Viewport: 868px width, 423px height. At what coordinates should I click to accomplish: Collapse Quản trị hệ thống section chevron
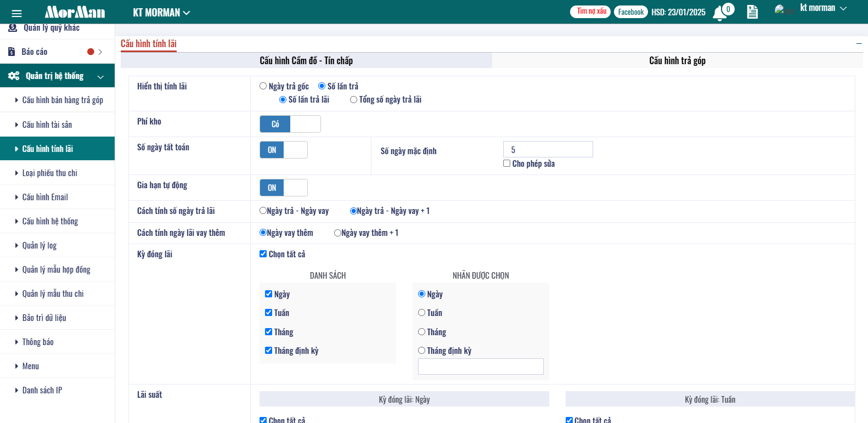point(100,77)
